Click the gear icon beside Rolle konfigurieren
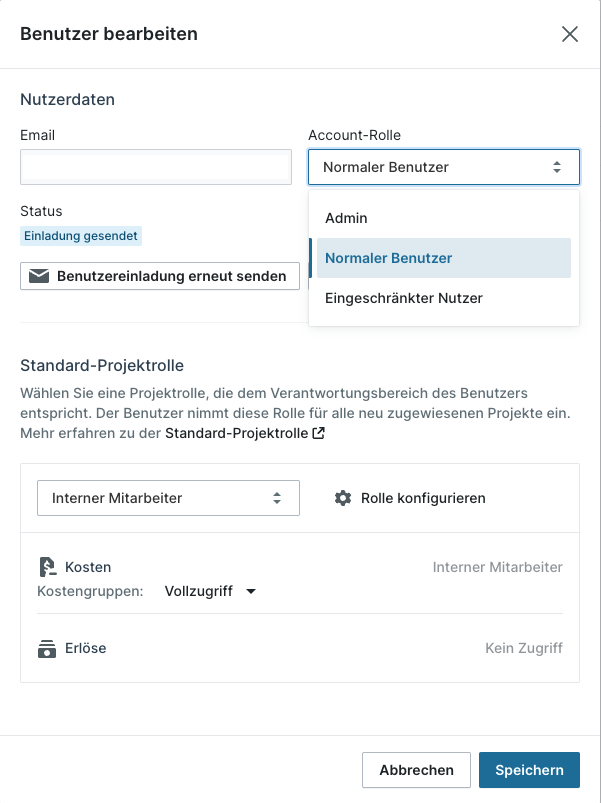This screenshot has width=601, height=803. [342, 498]
